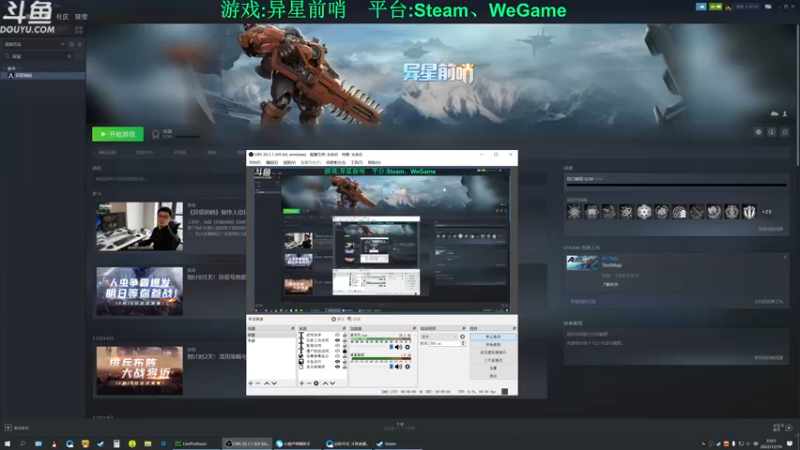
Task: Open 设置 from OBS Controls
Action: coord(493,368)
